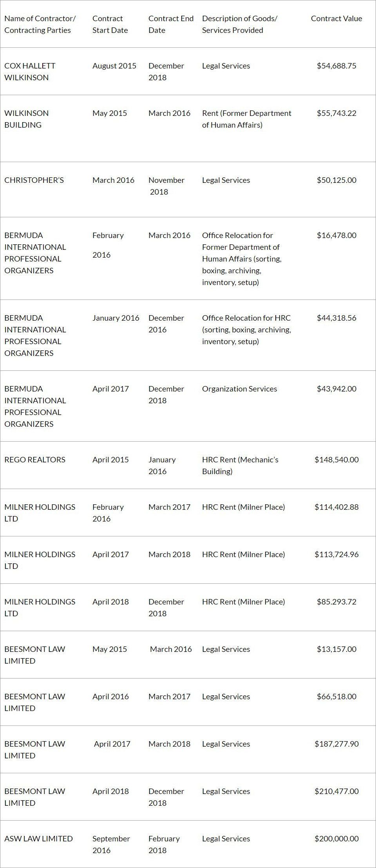Click the Organization Services description
The image size is (376, 868).
click(x=239, y=389)
